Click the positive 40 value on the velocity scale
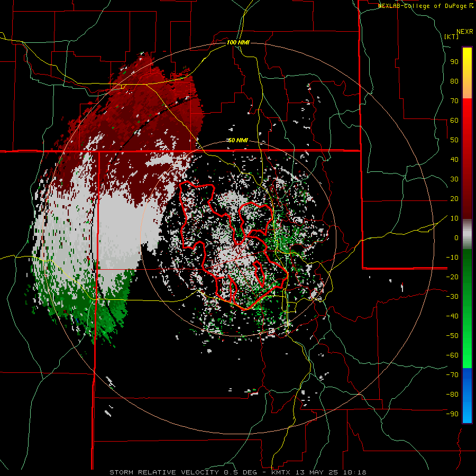The image size is (476, 476). 454,159
